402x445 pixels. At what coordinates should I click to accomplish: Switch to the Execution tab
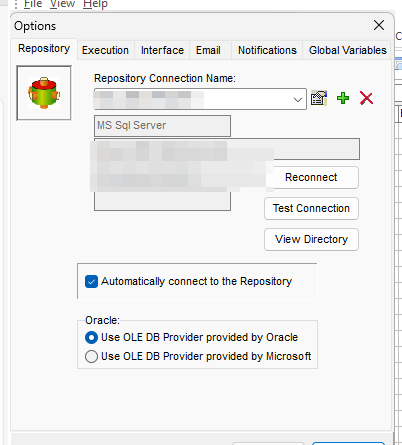point(105,50)
